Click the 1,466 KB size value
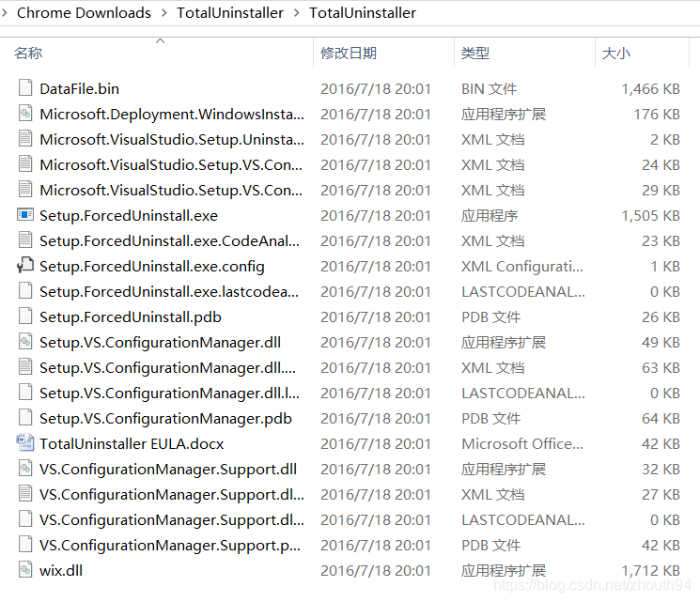700x602 pixels. pyautogui.click(x=651, y=89)
